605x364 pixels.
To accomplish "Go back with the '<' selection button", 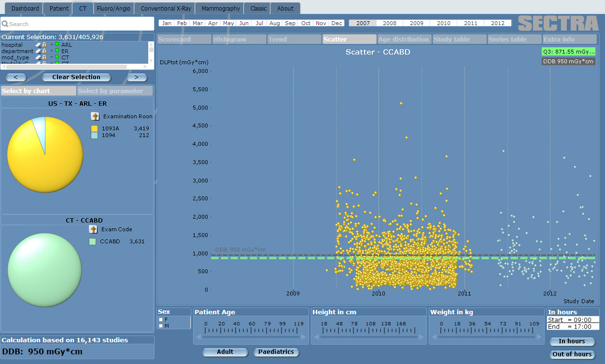I will pos(16,77).
